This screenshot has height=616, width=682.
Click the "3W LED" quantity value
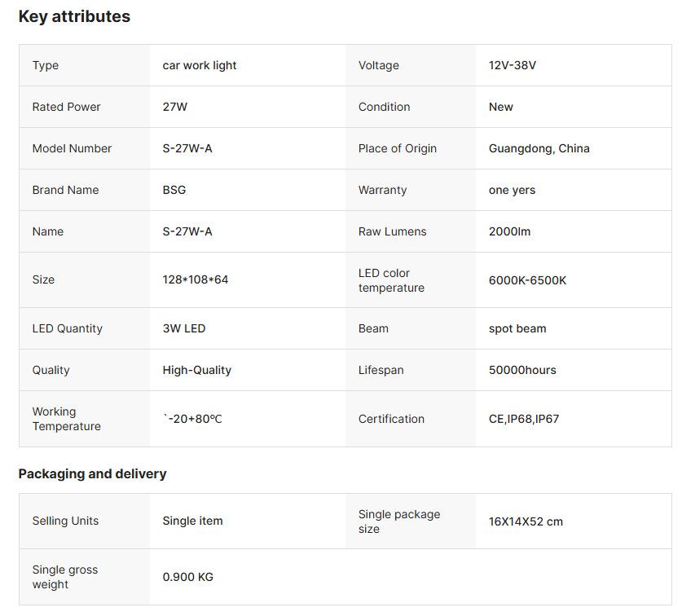pos(184,328)
